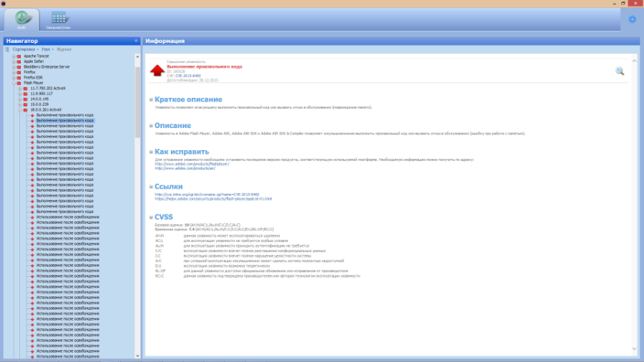Select the Apache Tomcat tree item

pos(36,57)
